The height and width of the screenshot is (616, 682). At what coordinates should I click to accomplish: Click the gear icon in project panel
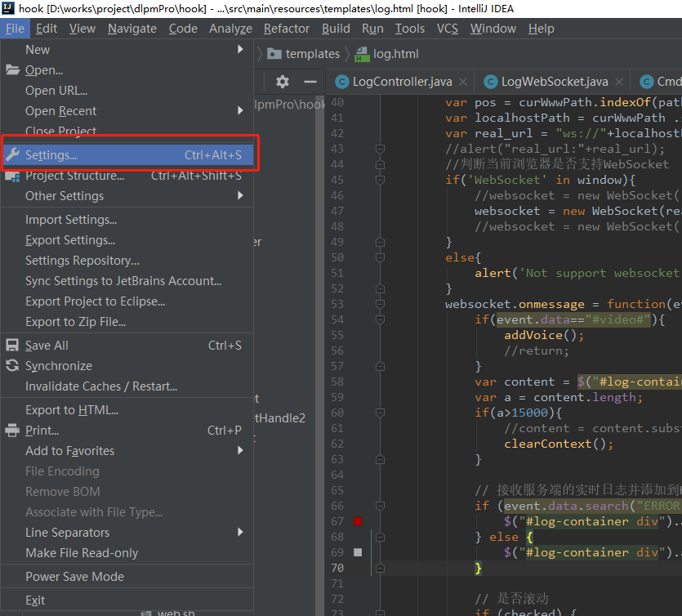point(283,82)
